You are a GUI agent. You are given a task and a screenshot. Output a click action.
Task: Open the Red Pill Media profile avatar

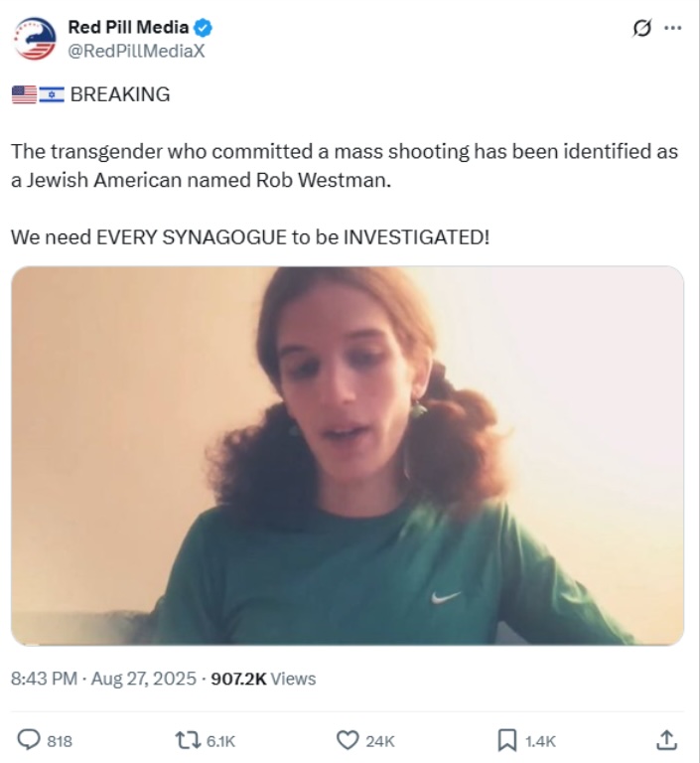pyautogui.click(x=35, y=39)
